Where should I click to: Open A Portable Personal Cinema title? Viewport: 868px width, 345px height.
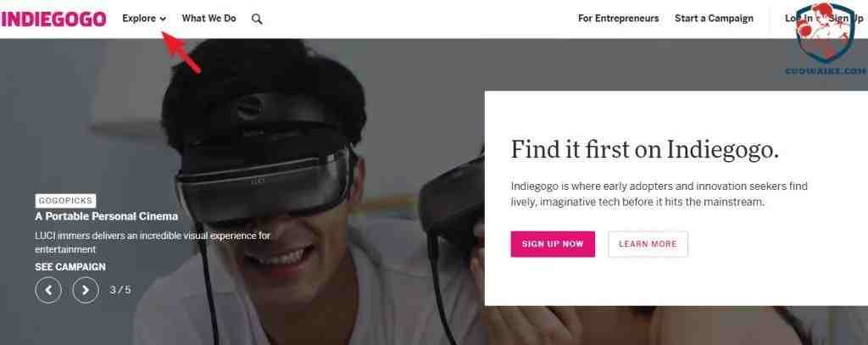106,216
